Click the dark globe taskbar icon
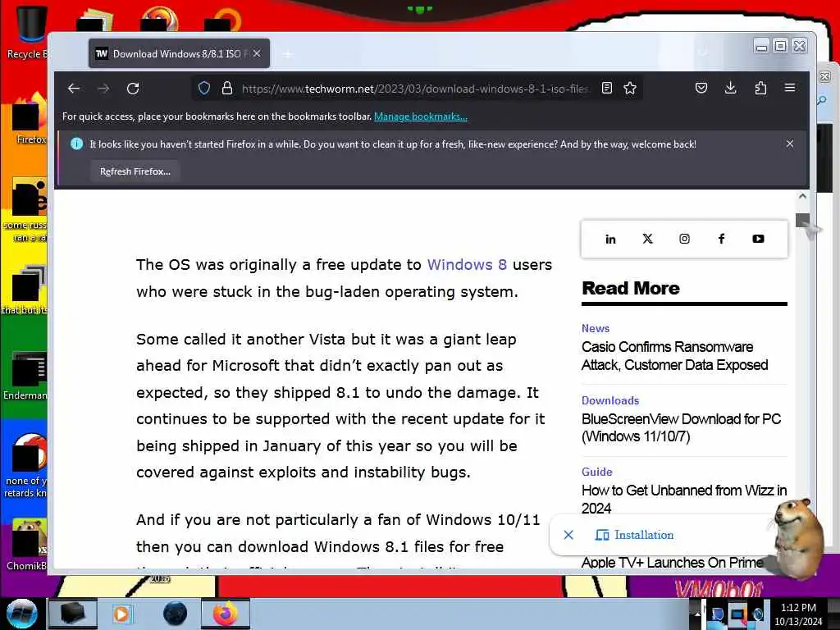The height and width of the screenshot is (630, 840). [x=175, y=614]
